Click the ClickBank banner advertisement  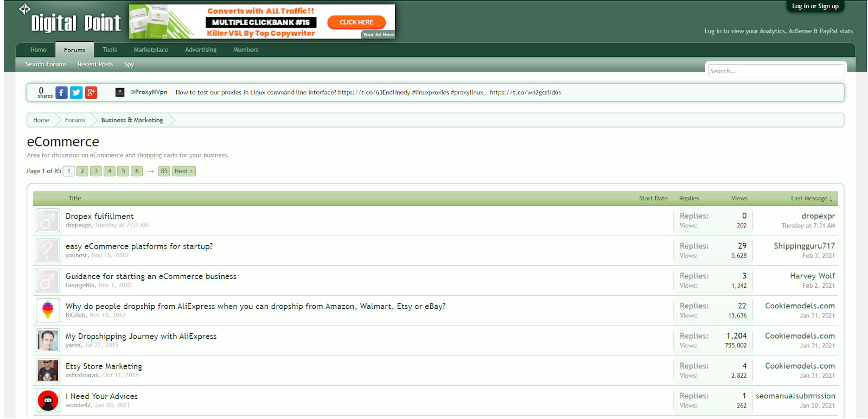[262, 22]
